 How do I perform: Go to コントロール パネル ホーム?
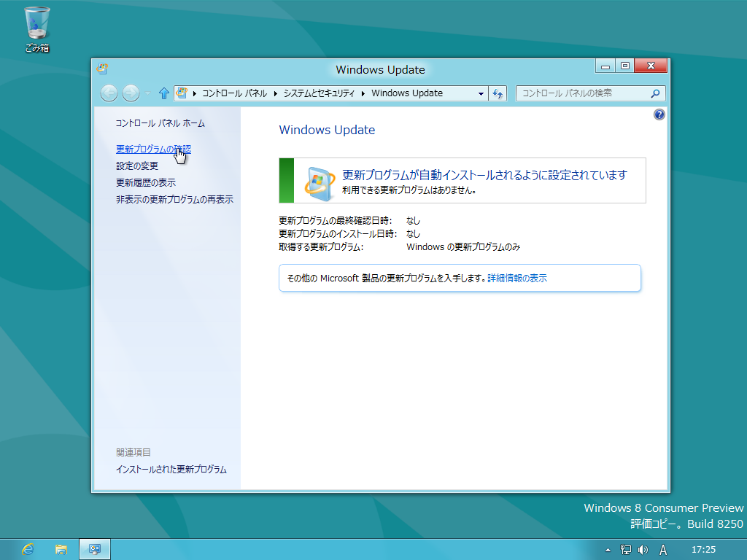click(160, 123)
